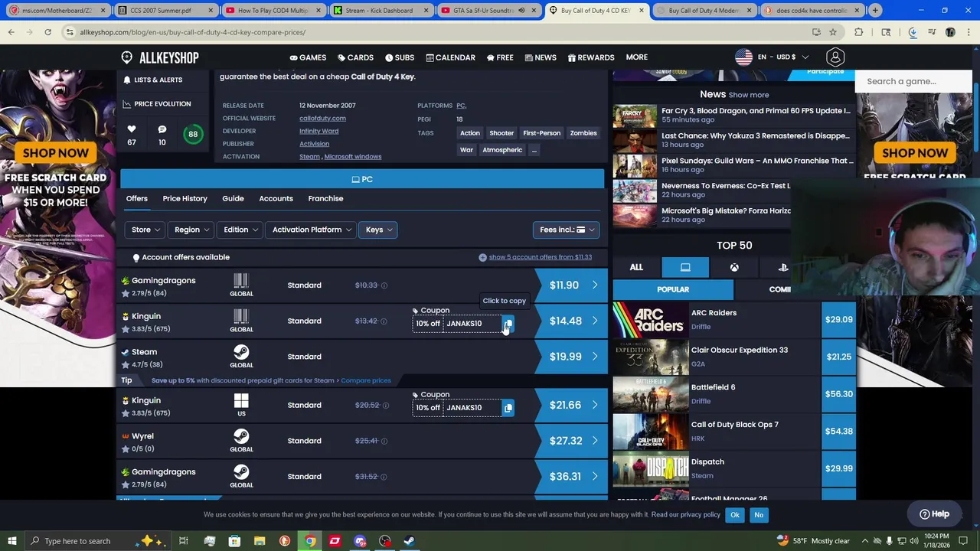Screen dimensions: 980x551
Task: Click info icon next to $13.42 price
Action: [384, 321]
